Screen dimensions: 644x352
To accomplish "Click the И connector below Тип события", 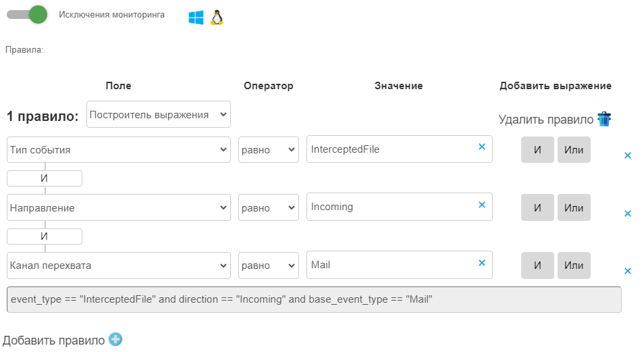I will [45, 178].
